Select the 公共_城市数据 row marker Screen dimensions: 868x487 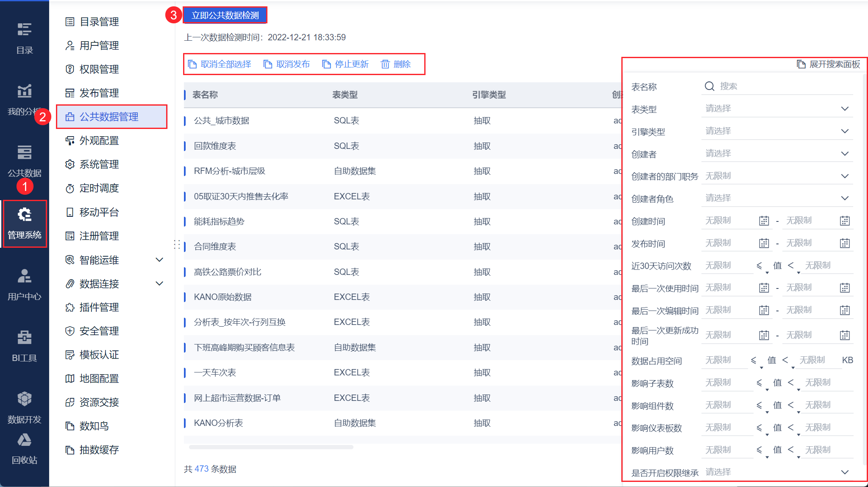click(185, 121)
